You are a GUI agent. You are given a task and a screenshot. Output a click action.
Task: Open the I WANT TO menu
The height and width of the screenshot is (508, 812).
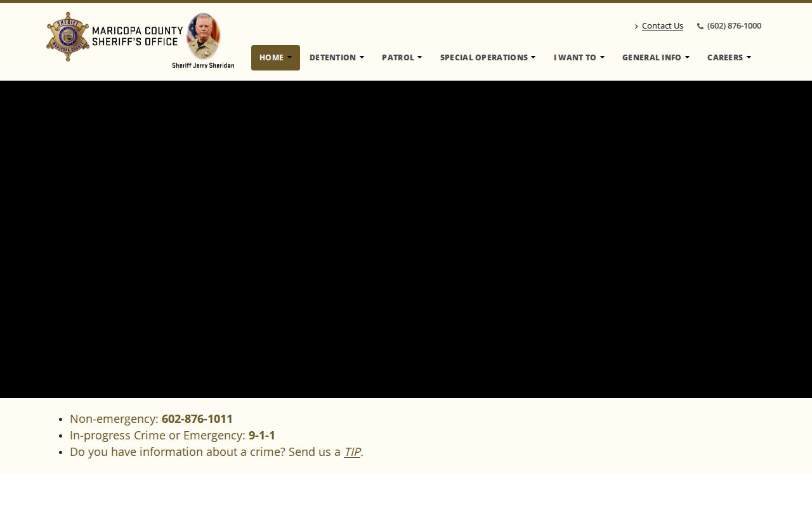(579, 58)
